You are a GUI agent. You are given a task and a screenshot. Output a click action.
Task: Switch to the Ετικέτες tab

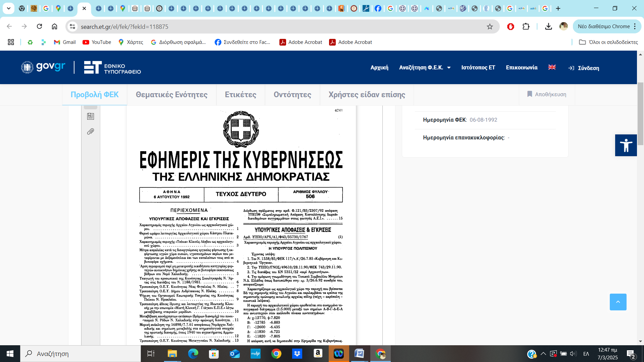click(x=240, y=95)
